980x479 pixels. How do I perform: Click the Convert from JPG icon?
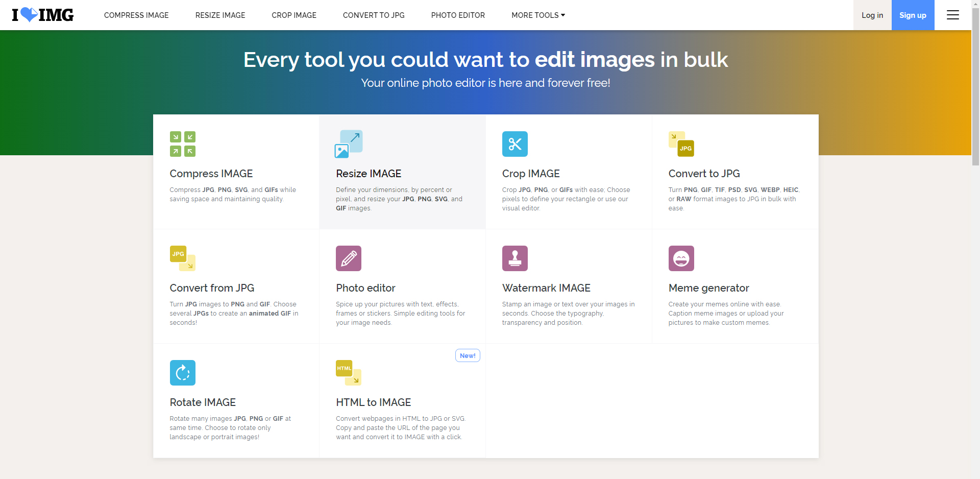coord(183,258)
